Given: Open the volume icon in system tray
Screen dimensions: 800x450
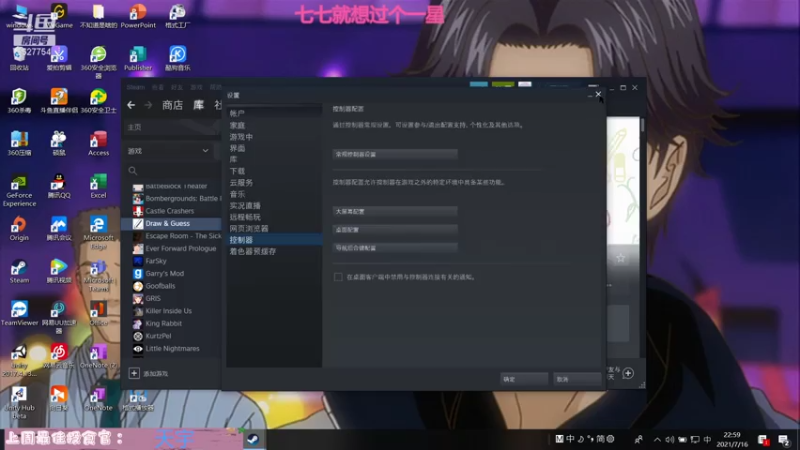Looking at the screenshot, I should click(x=670, y=439).
